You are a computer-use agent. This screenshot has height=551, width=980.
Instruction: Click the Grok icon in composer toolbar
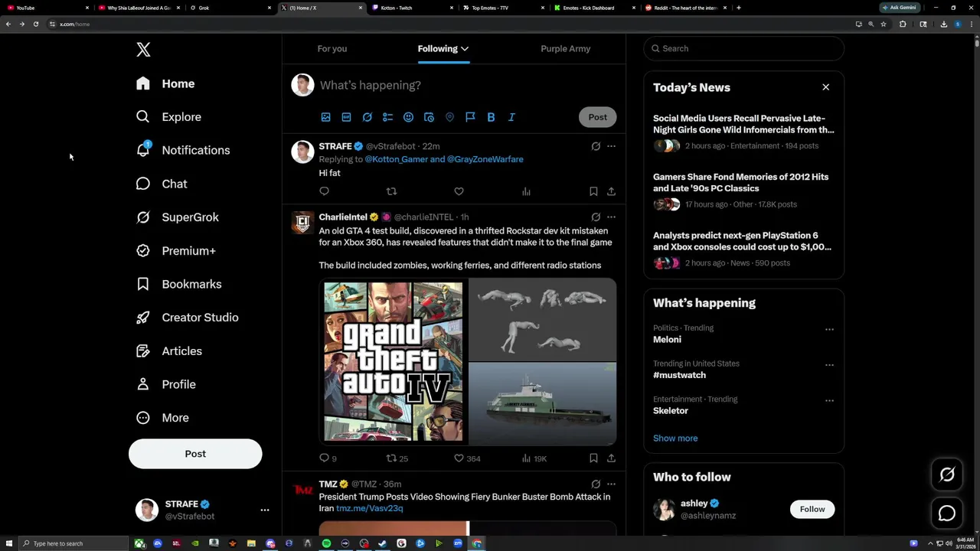pyautogui.click(x=367, y=117)
